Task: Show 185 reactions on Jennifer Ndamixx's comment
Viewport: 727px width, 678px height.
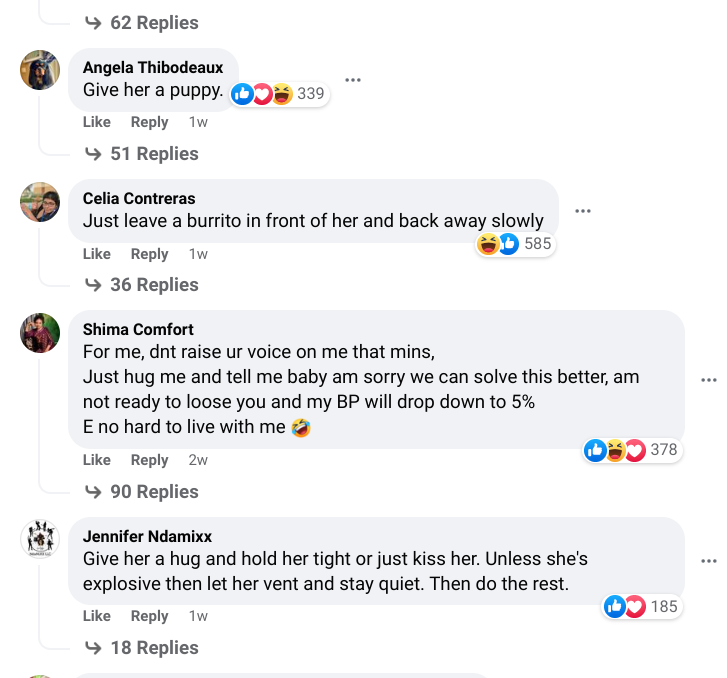Action: (642, 606)
